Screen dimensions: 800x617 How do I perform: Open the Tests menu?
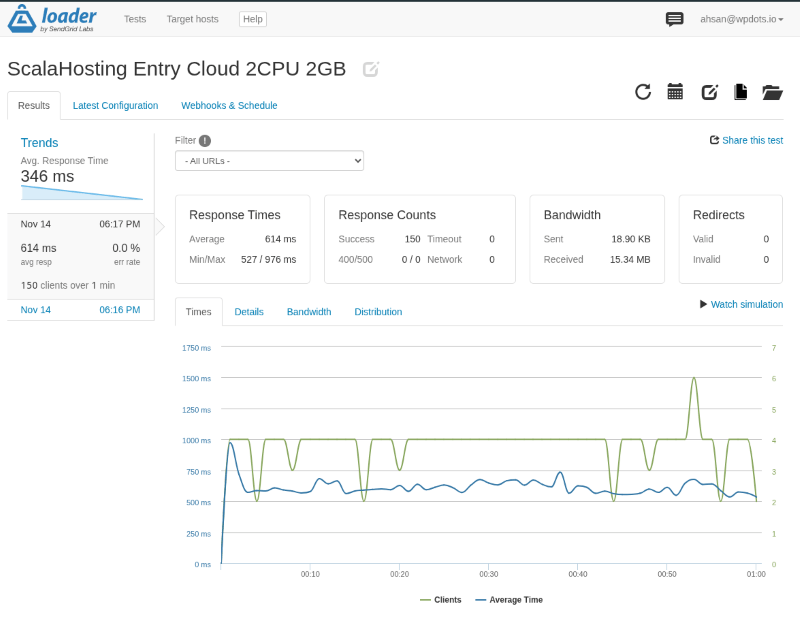(135, 18)
